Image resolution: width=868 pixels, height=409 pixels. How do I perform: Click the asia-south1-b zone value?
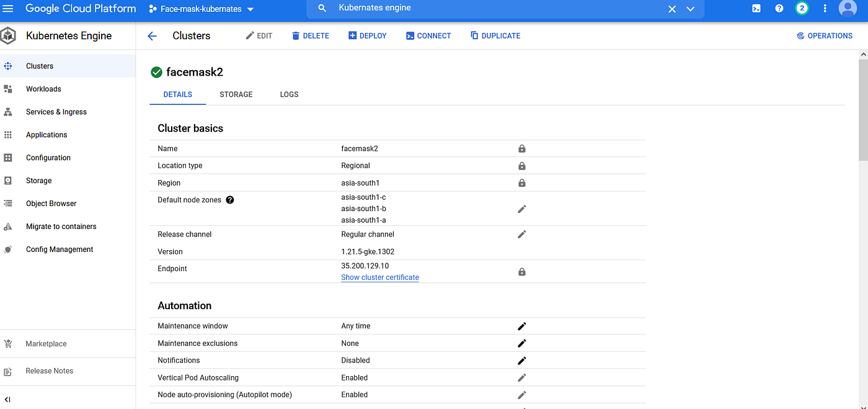363,209
